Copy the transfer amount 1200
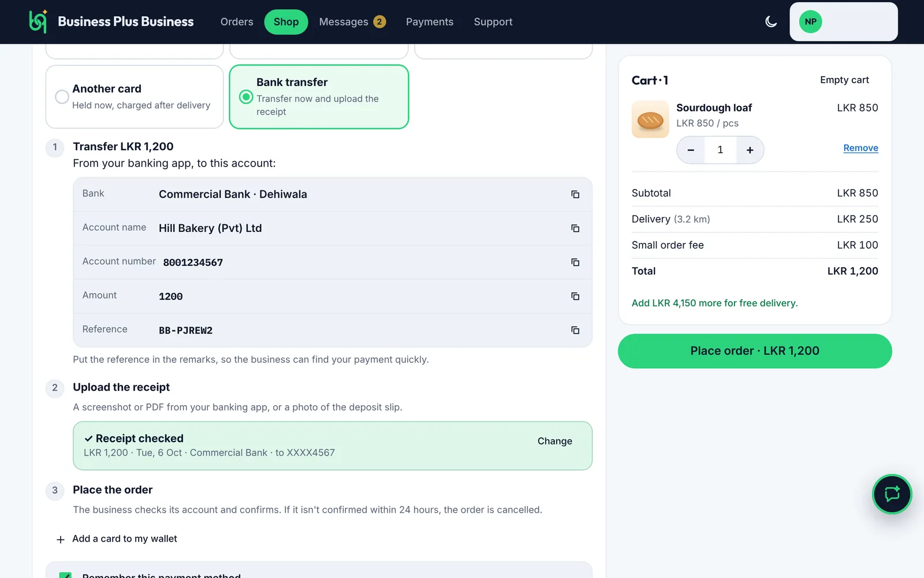The height and width of the screenshot is (578, 924). [575, 296]
